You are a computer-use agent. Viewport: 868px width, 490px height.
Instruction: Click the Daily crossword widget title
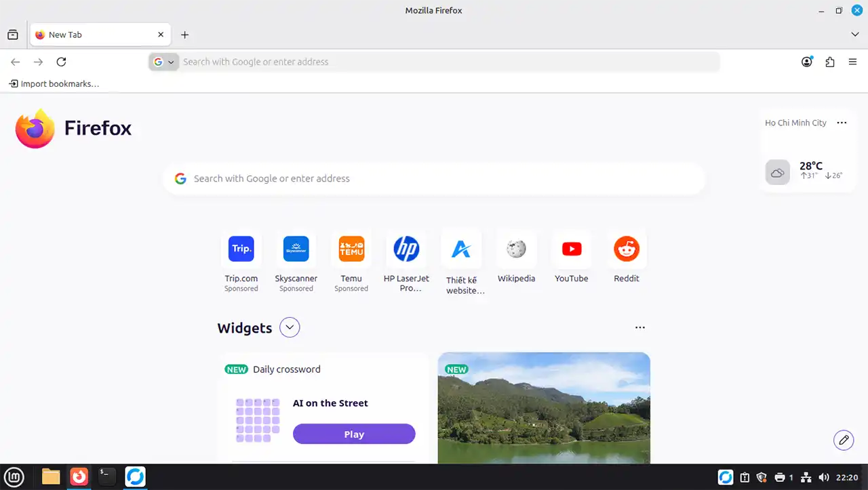click(287, 369)
